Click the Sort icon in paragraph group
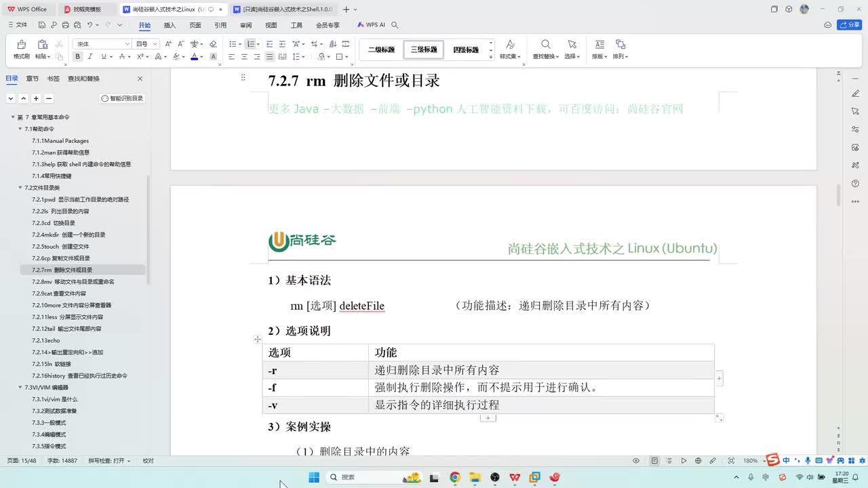The width and height of the screenshot is (868, 488). pos(332,44)
